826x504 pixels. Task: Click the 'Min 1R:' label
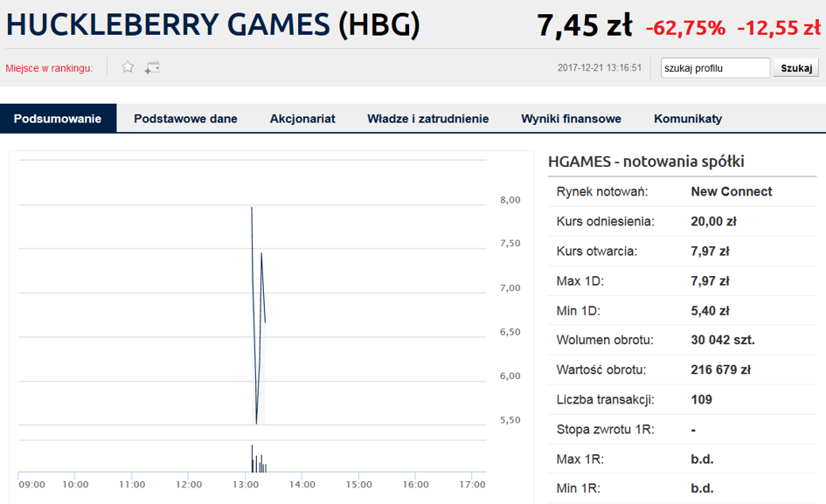(578, 489)
